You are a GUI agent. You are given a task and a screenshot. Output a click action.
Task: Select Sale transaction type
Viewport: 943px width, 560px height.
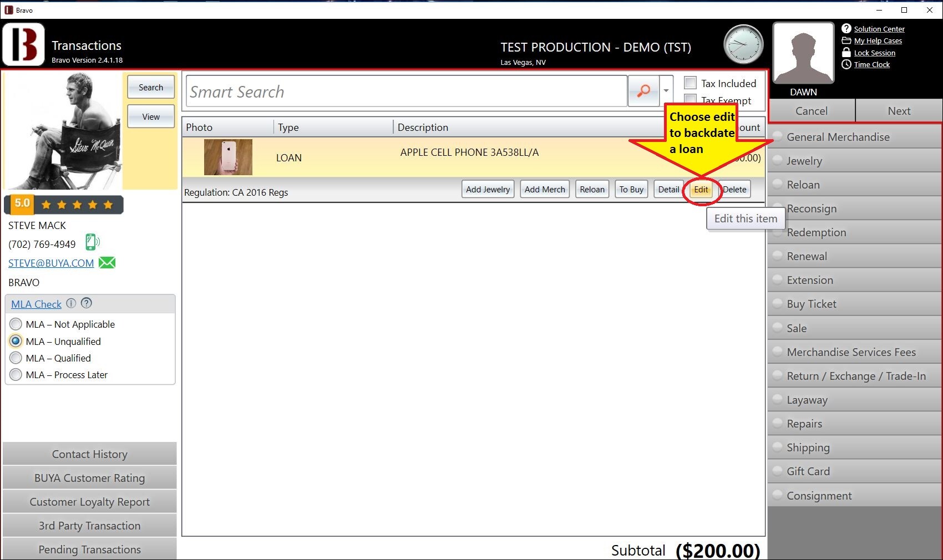click(x=855, y=328)
